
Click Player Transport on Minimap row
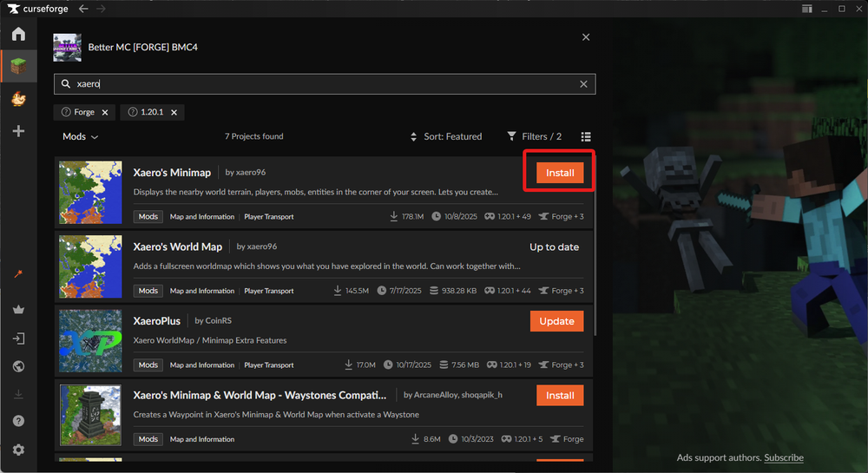tap(269, 217)
